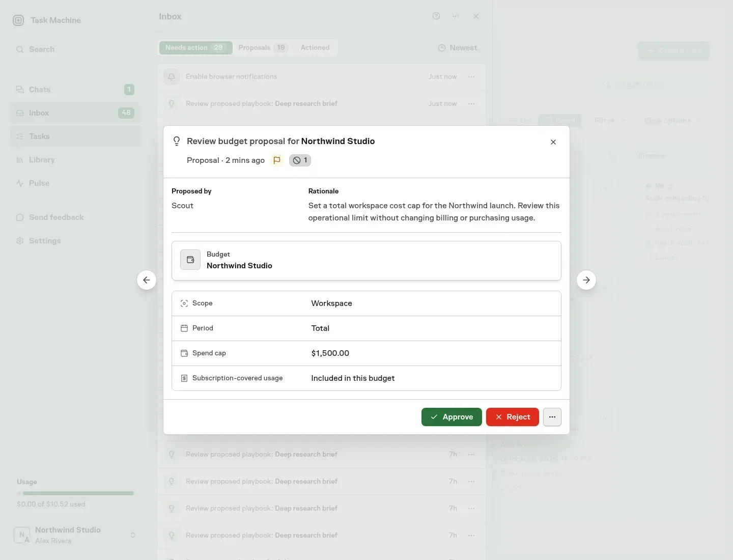Image resolution: width=733 pixels, height=560 pixels.
Task: Open the Filter dropdown in tasks view
Action: 610,121
